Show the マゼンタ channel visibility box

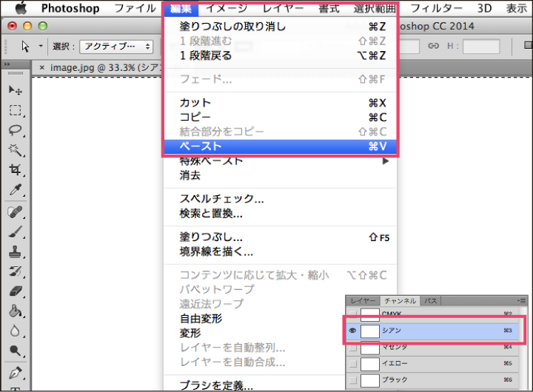pyautogui.click(x=353, y=347)
